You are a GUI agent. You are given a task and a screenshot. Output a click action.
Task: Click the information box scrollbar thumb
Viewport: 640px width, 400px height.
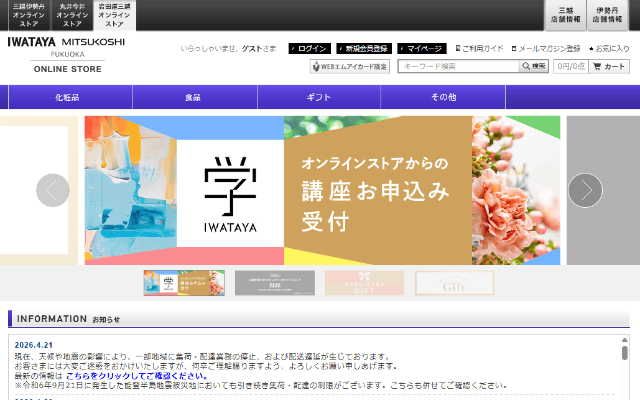click(624, 353)
